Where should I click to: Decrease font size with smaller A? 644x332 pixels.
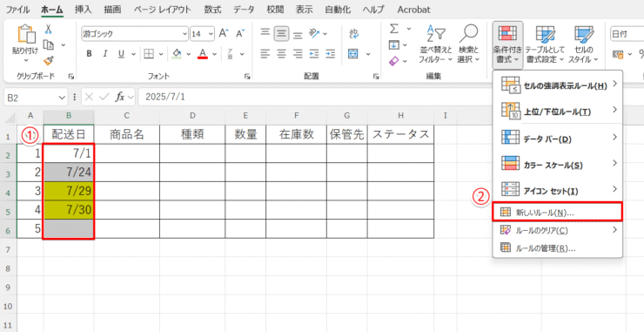point(241,33)
